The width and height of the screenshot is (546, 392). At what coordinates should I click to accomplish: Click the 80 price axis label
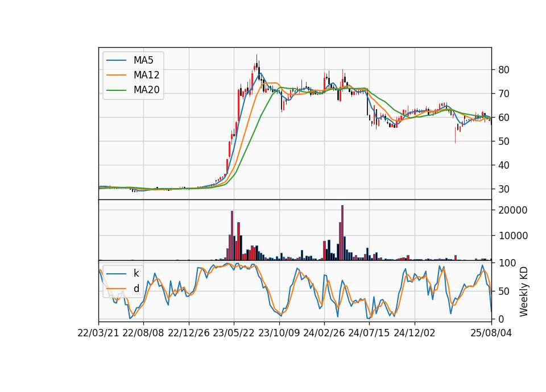tap(504, 70)
